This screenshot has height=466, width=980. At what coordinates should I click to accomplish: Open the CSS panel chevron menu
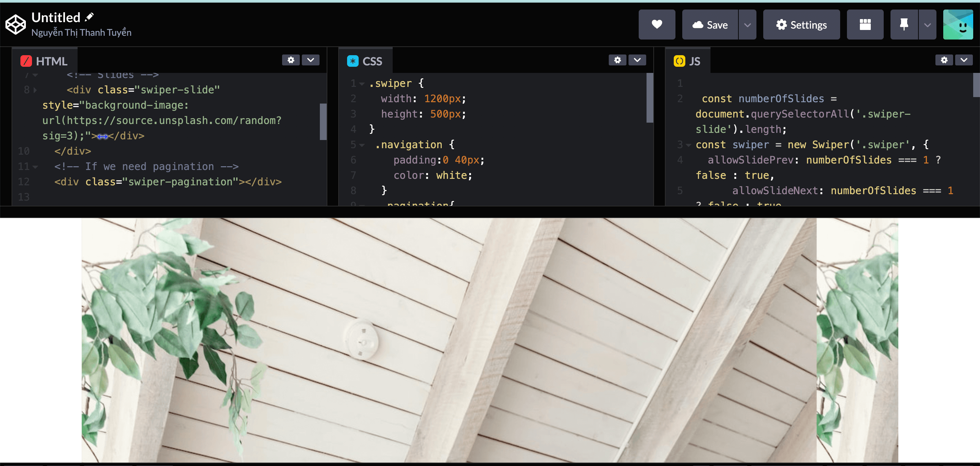click(637, 60)
